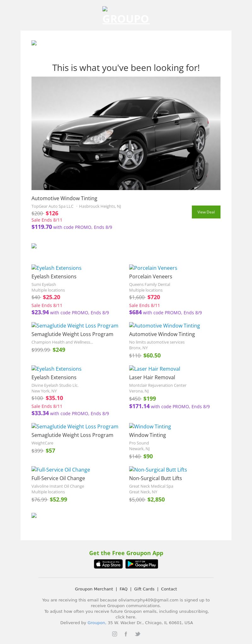Open the Facebook icon link
This screenshot has width=252, height=644.
coord(126,634)
